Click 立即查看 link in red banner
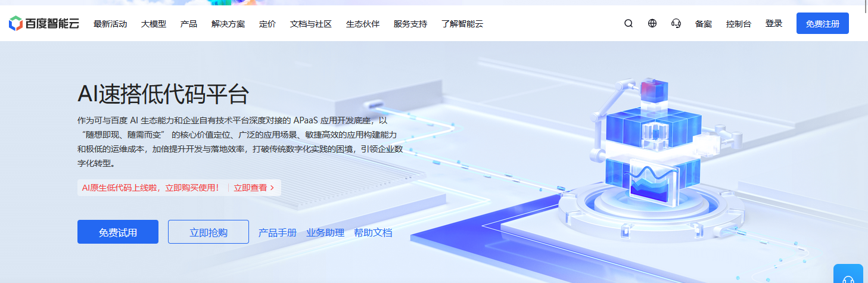868x283 pixels. tap(250, 188)
